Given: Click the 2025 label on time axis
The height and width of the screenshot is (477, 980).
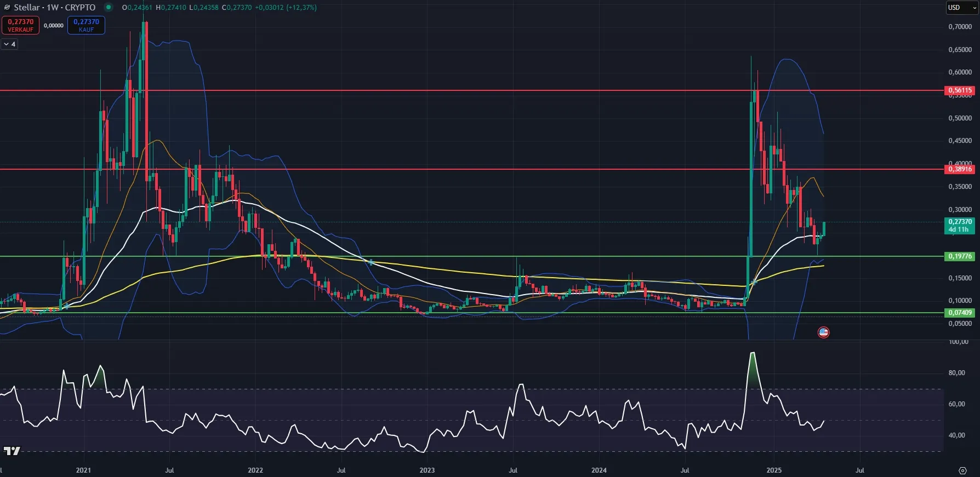Looking at the screenshot, I should 774,470.
